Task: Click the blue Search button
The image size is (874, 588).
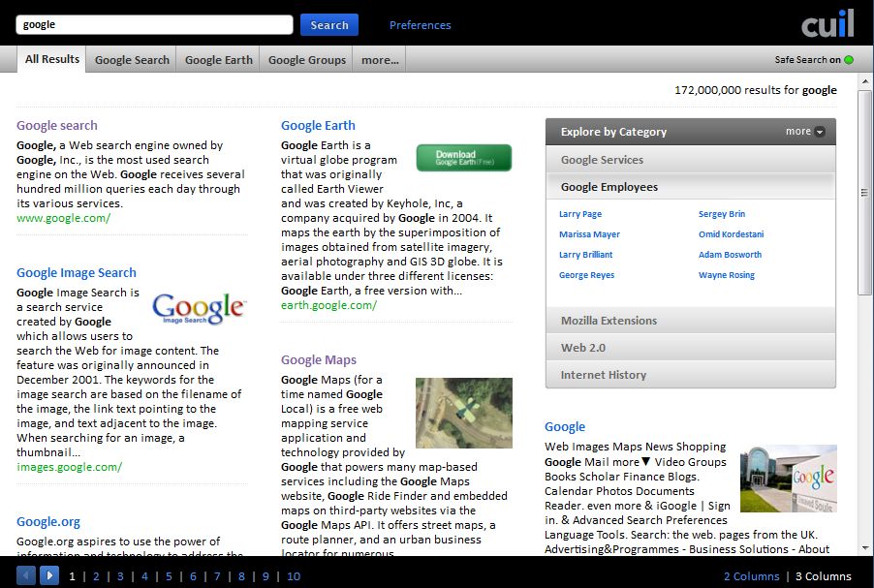Action: (x=329, y=25)
